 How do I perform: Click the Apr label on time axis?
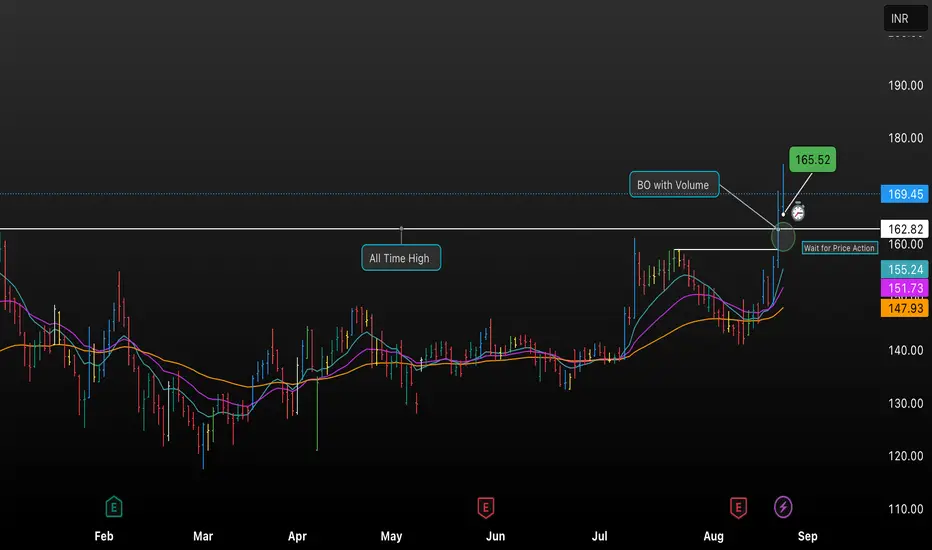coord(297,536)
